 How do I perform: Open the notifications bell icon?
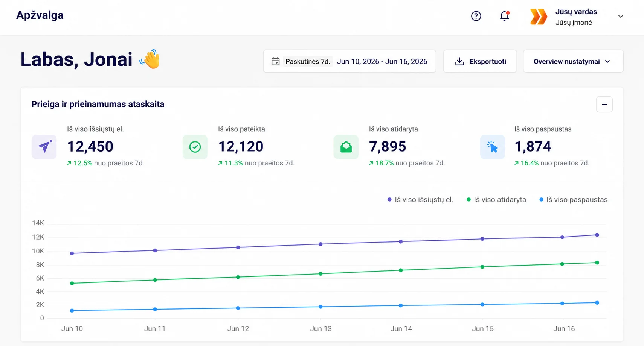click(x=505, y=16)
